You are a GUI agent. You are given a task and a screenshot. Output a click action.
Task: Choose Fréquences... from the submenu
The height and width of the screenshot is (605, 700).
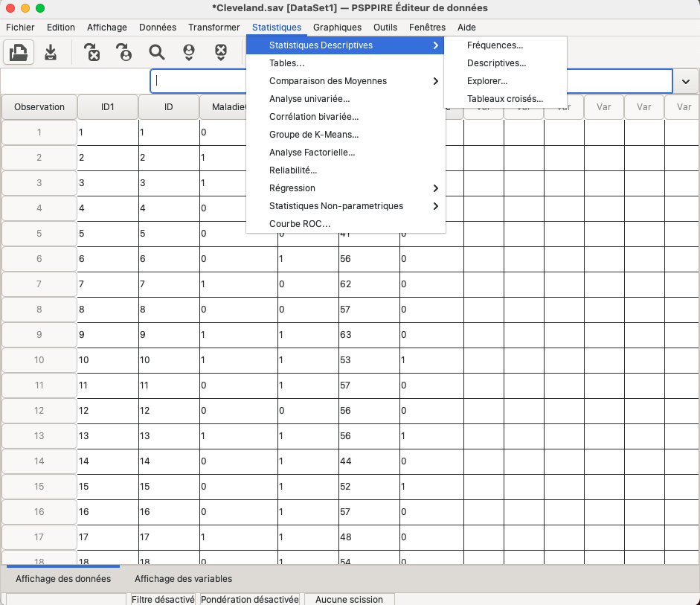coord(495,45)
